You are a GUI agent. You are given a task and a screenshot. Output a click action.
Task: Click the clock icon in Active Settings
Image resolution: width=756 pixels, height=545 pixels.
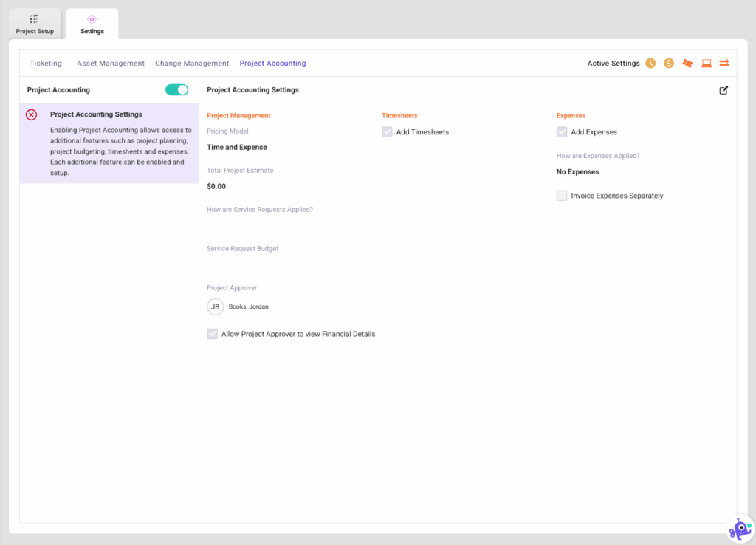click(650, 64)
